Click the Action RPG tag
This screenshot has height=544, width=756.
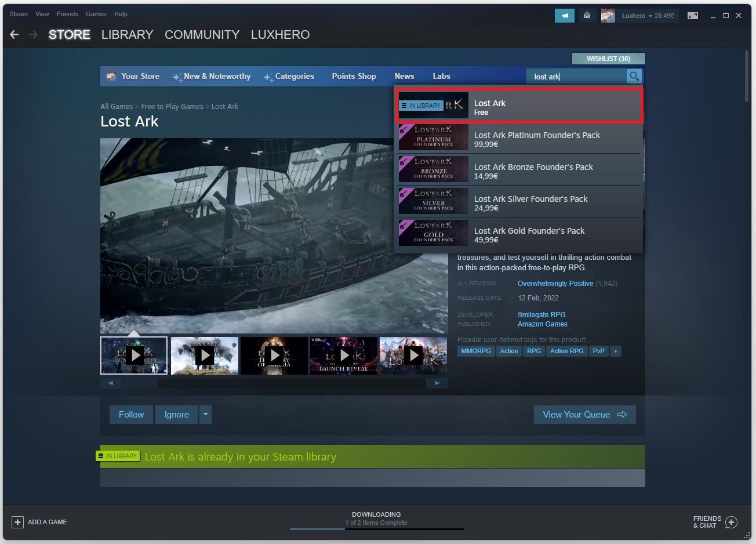coord(567,351)
